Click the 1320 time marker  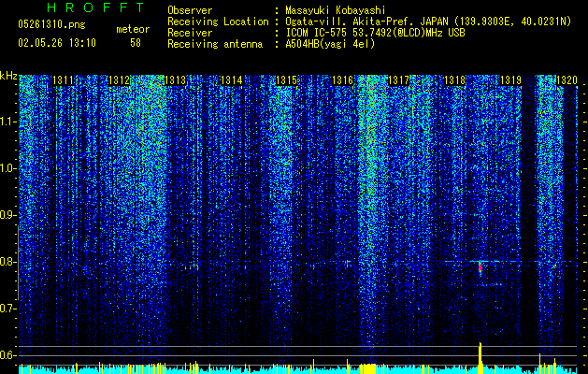point(566,80)
